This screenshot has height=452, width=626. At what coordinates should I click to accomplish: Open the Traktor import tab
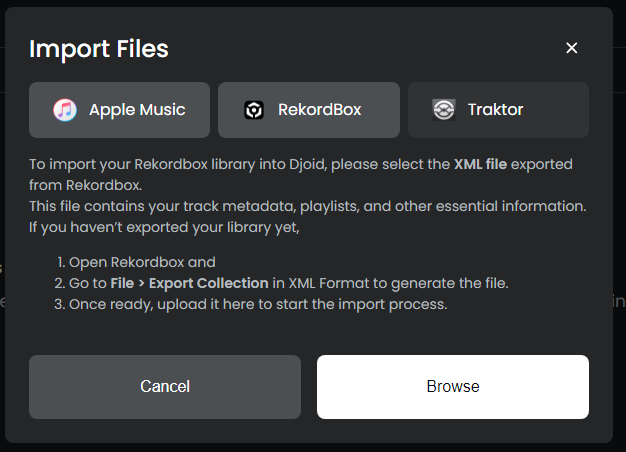(x=498, y=110)
